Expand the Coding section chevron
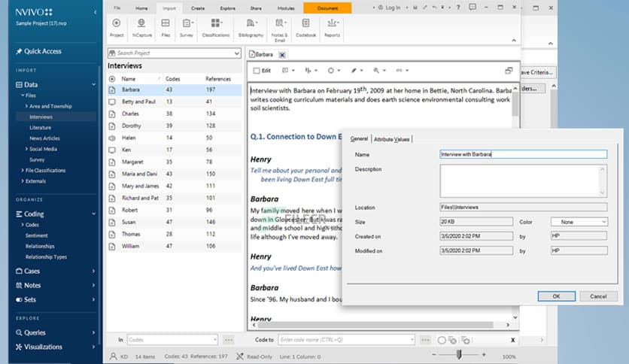The image size is (629, 364). pos(93,214)
